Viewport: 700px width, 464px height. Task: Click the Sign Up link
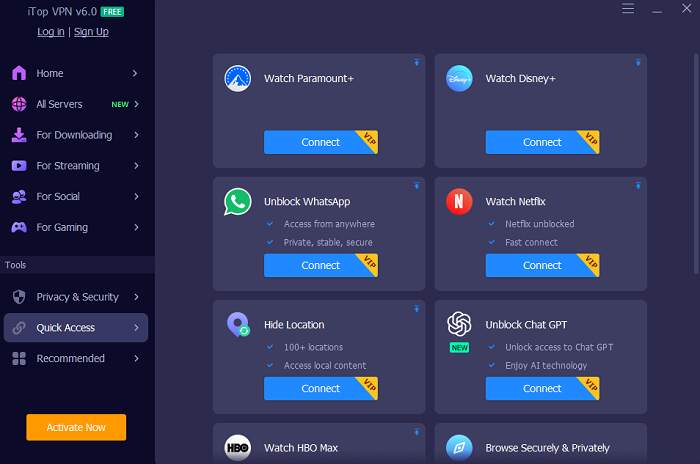coord(91,32)
